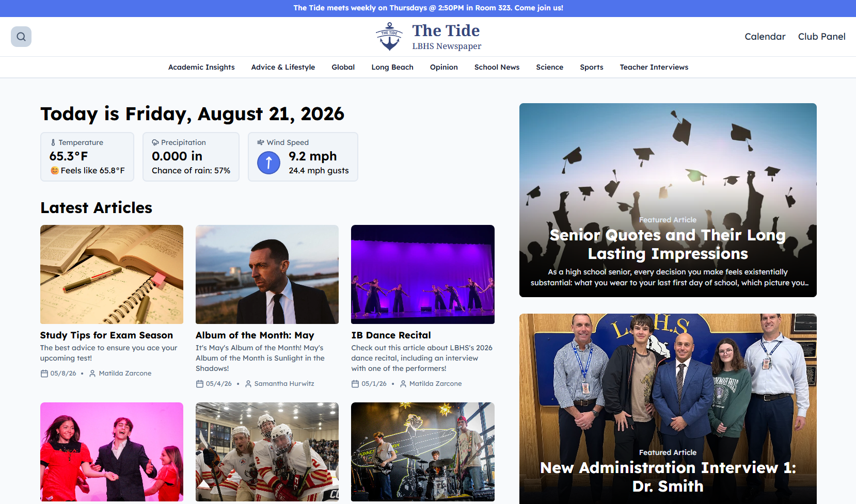This screenshot has height=504, width=856.
Task: Open the Sports category
Action: click(x=592, y=67)
